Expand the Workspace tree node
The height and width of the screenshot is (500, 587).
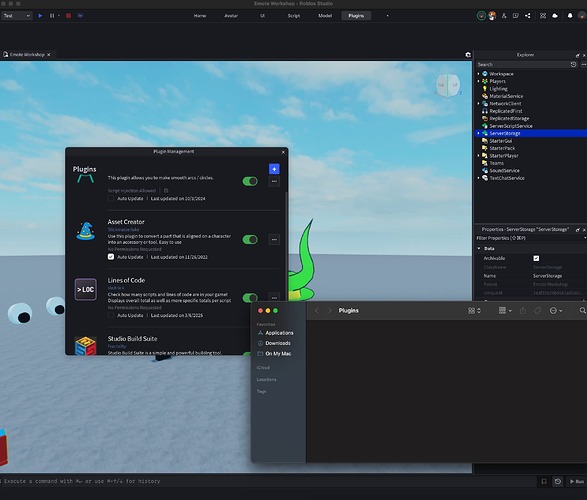[x=478, y=74]
